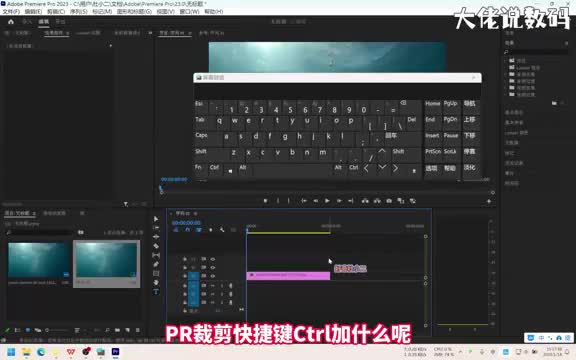Viewport: 576px width, 360px height.
Task: Select the Ripple Edit tool
Action: click(156, 237)
